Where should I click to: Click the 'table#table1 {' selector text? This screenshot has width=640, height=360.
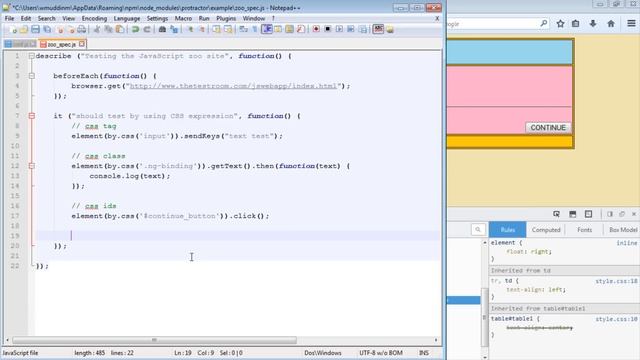pyautogui.click(x=515, y=319)
